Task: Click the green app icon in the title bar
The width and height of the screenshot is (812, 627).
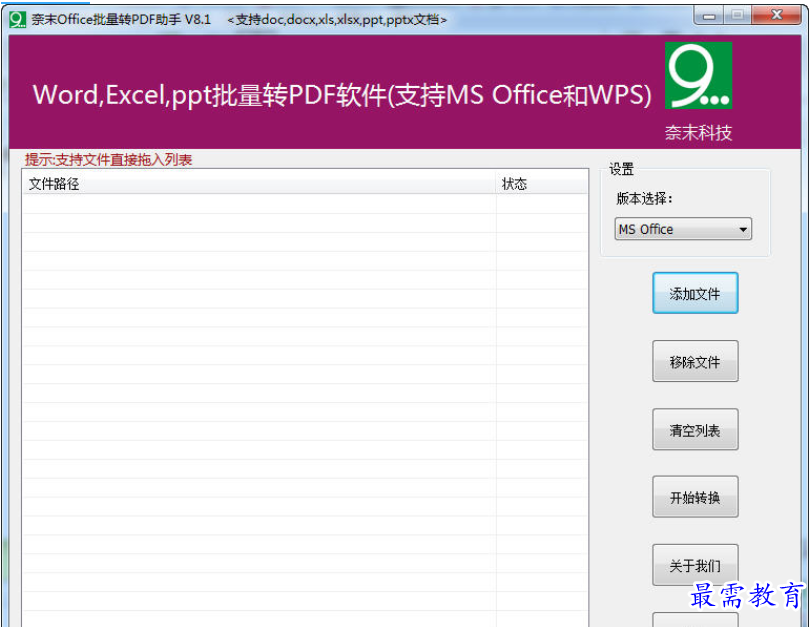Action: click(x=17, y=20)
